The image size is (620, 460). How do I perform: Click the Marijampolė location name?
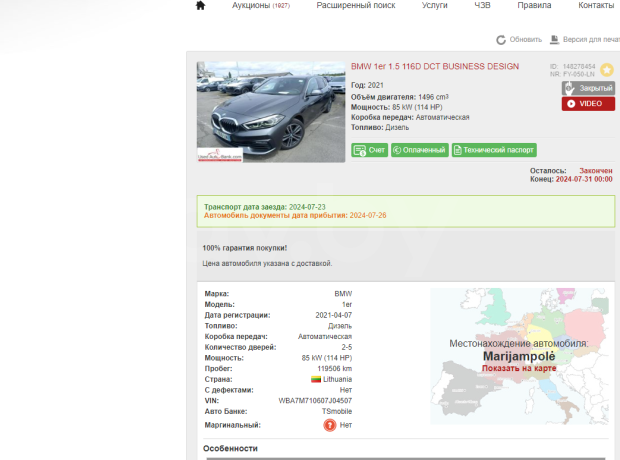click(519, 356)
